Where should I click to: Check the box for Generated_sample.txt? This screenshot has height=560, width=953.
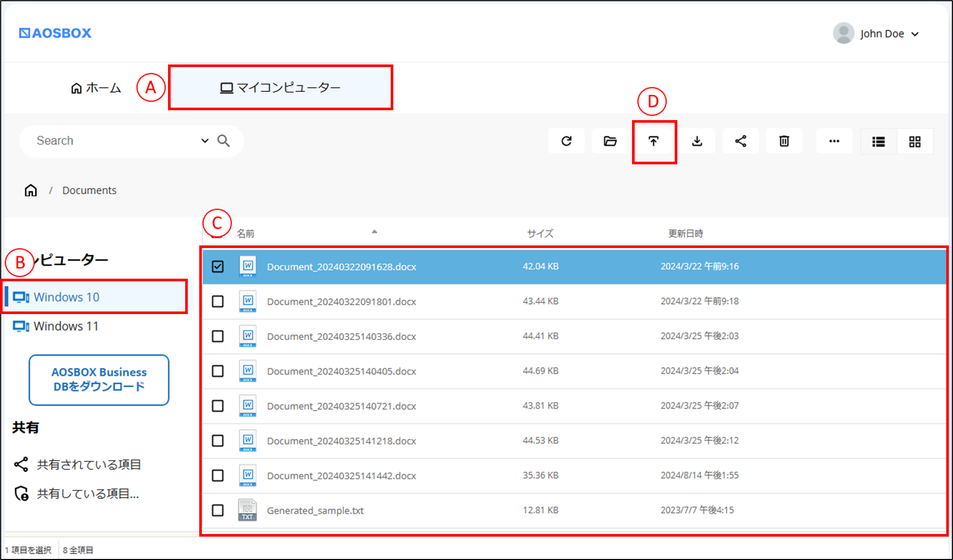tap(218, 511)
